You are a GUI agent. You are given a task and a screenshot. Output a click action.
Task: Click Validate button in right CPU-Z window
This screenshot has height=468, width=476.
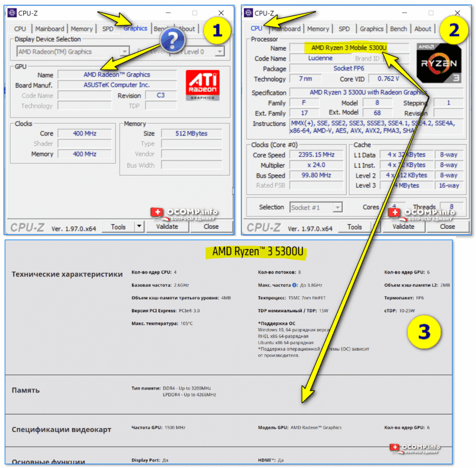[403, 227]
